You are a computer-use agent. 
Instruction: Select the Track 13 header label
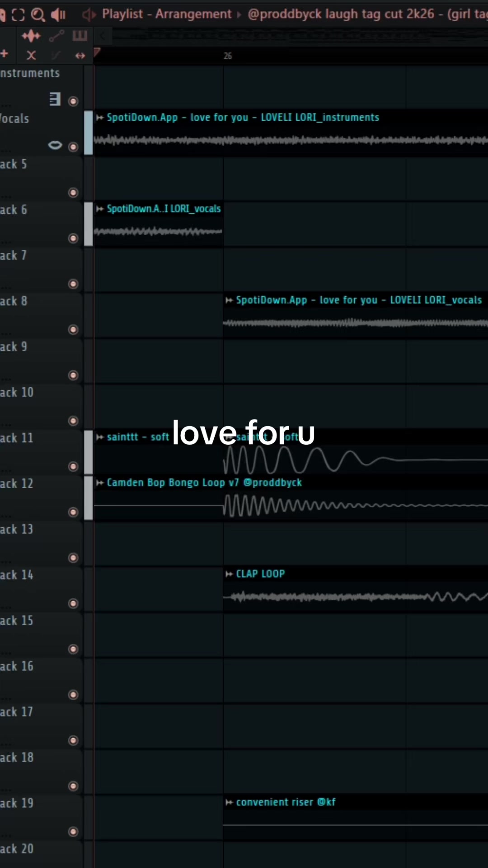point(17,530)
